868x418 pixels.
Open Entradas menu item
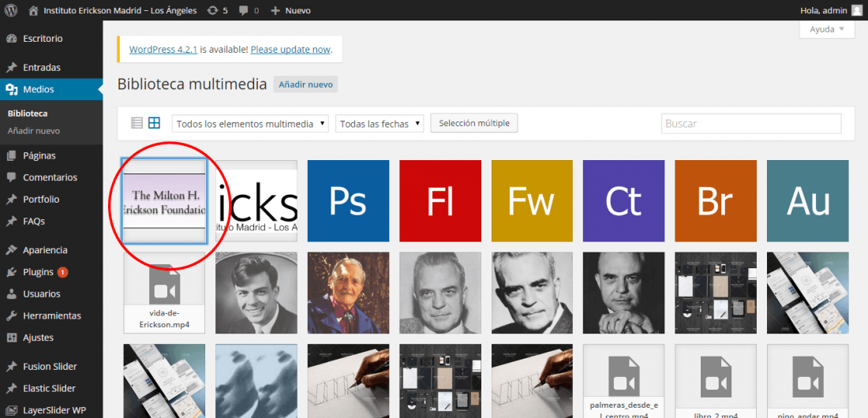[x=42, y=68]
